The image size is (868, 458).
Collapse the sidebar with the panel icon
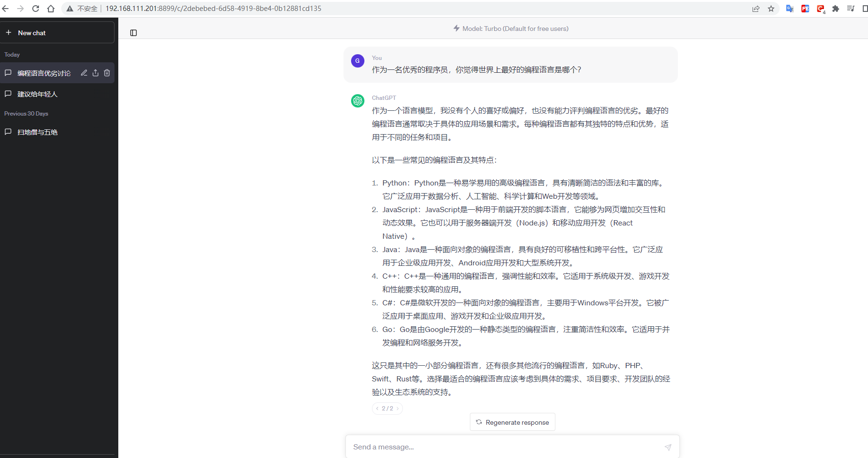click(x=133, y=32)
